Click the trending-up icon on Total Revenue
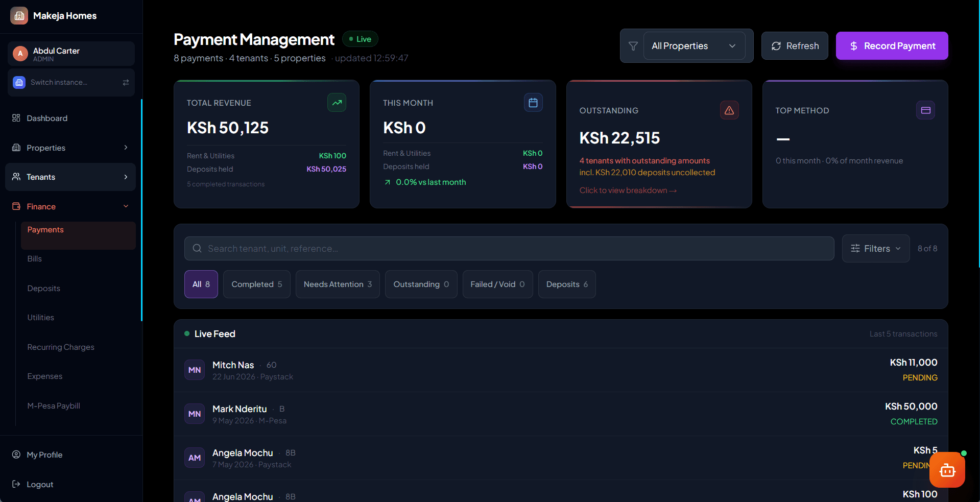Viewport: 980px width, 502px height. point(337,103)
